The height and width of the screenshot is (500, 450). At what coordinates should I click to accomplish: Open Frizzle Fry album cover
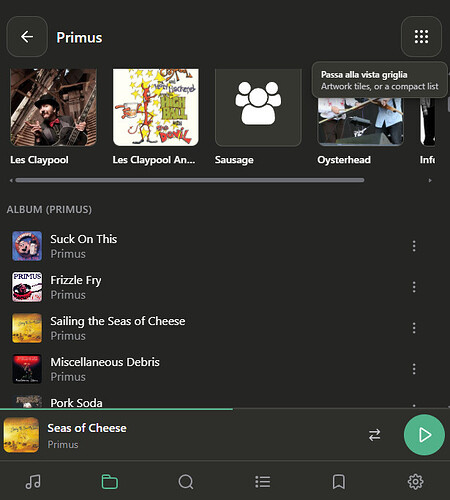[27, 287]
